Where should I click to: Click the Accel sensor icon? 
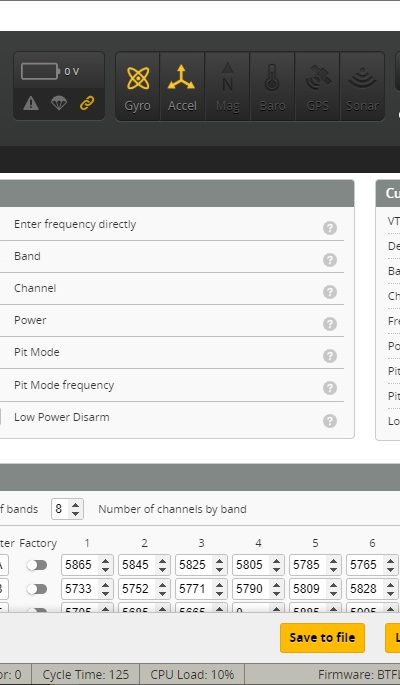[182, 86]
